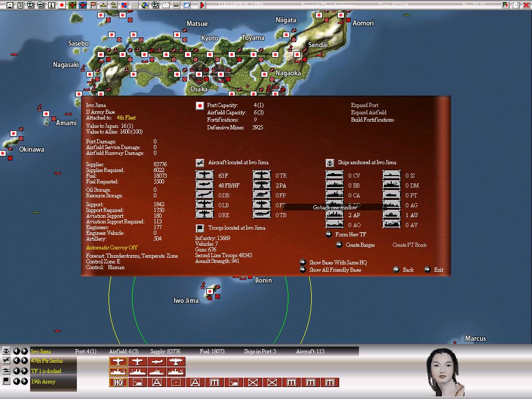Click the Japanese flag icon in top toolbar

(62, 5)
